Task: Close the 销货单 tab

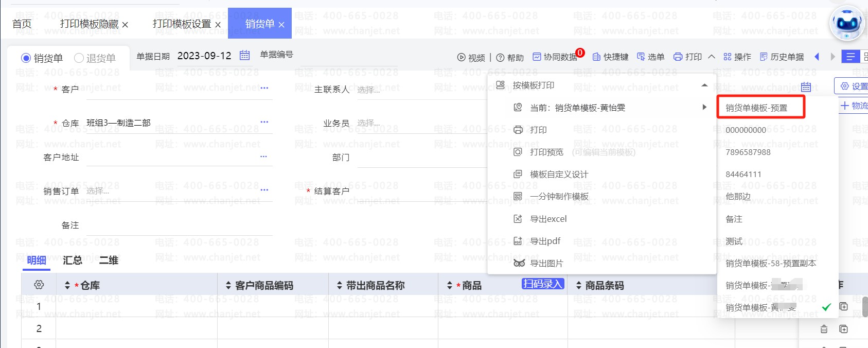Action: click(x=281, y=25)
